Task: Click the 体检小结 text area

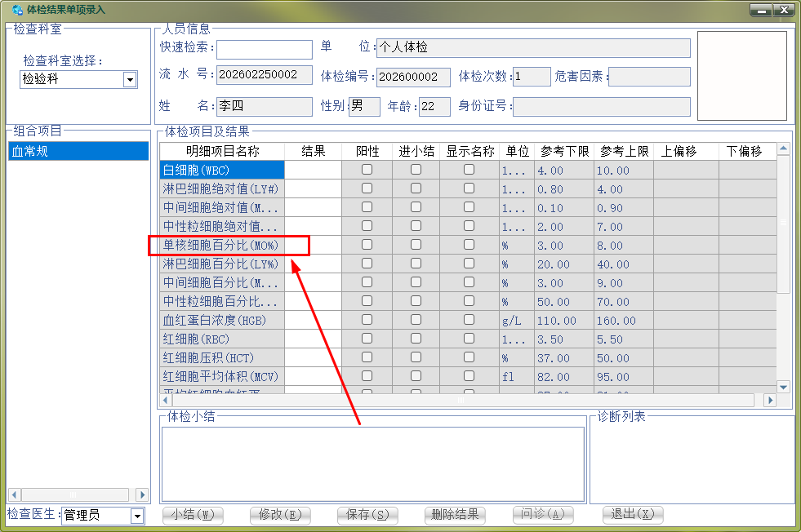Action: [x=372, y=463]
